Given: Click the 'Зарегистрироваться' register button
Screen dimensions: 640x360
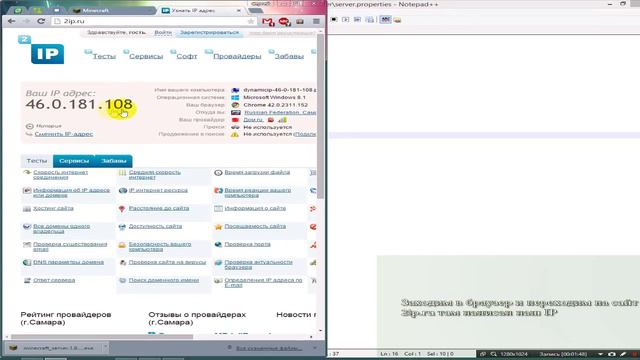Looking at the screenshot, I should click(x=209, y=33).
